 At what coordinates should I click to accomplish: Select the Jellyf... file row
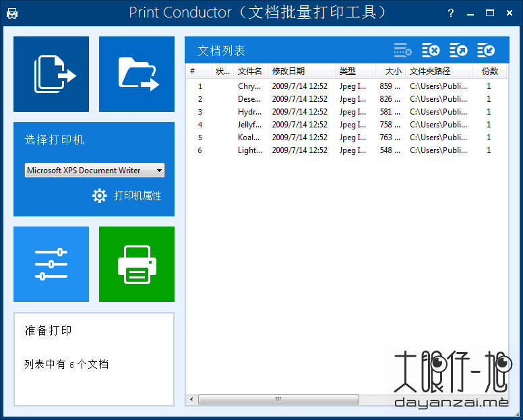tap(346, 125)
